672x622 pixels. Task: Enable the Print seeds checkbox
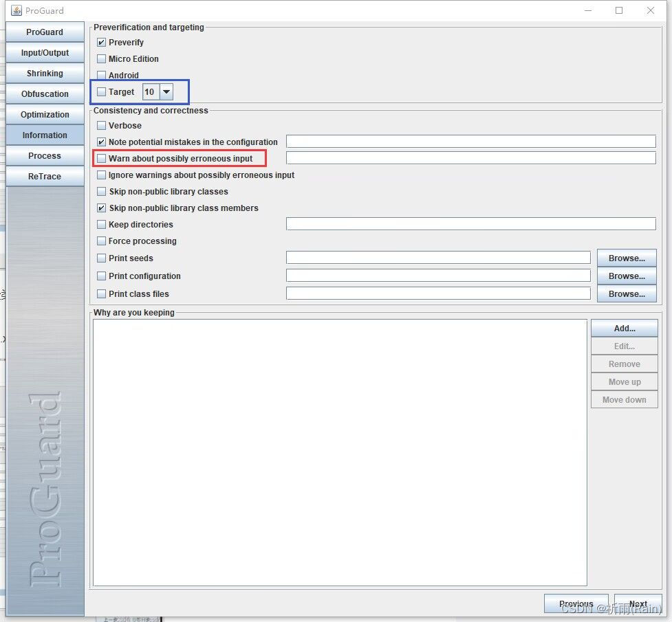[x=102, y=258]
